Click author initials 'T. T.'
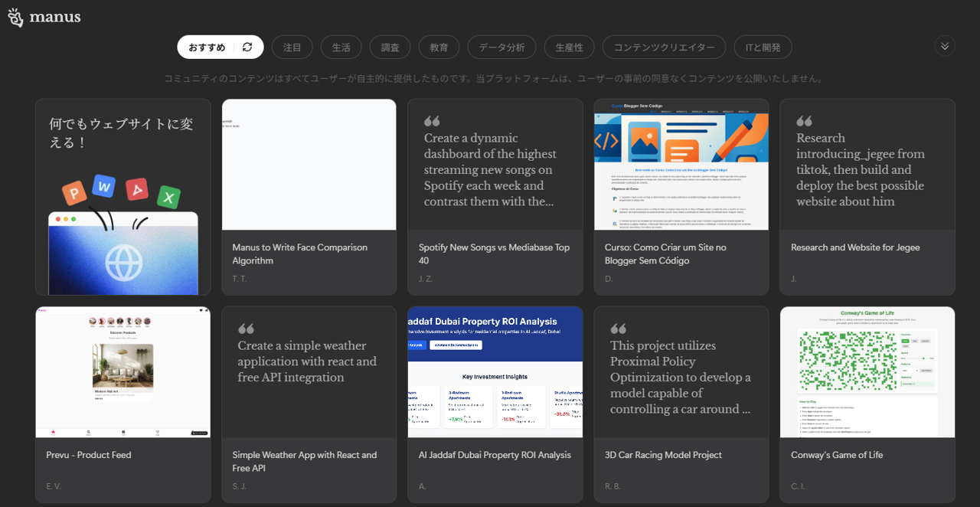This screenshot has height=507, width=980. [x=240, y=279]
